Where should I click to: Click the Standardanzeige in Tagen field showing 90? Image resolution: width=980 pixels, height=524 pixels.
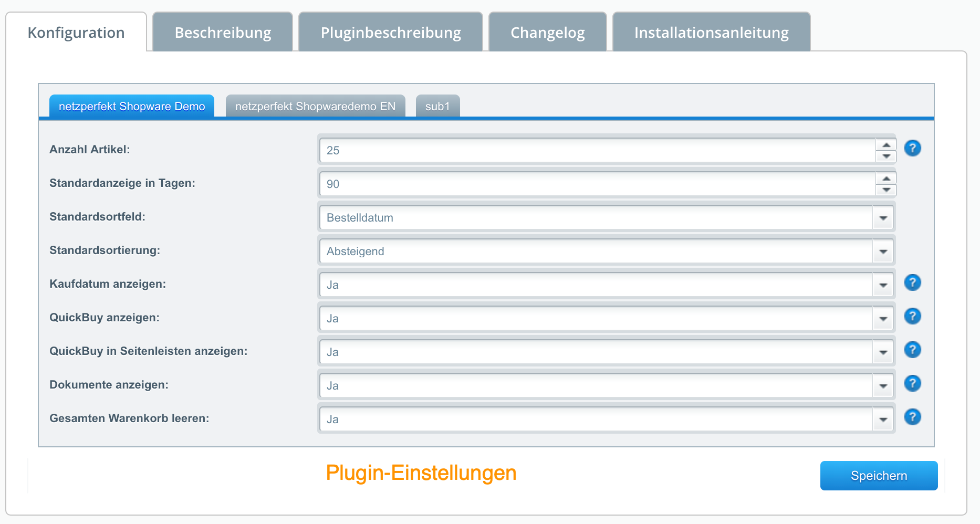pos(597,184)
